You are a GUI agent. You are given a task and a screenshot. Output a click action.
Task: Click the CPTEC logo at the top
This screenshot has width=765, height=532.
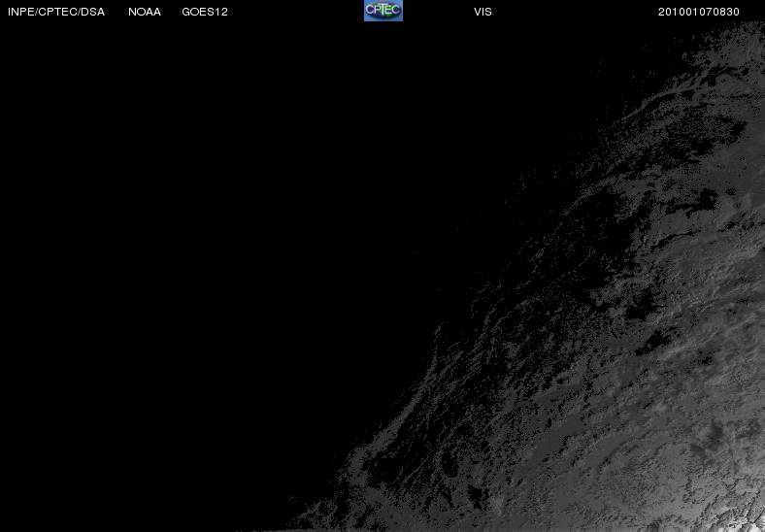383,11
